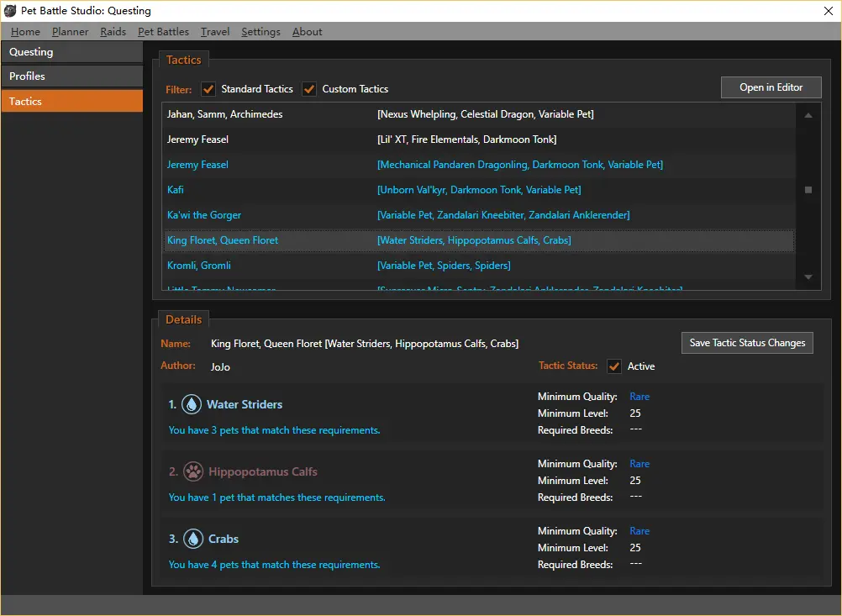
Task: Click '[Unborn Val'kyr, Darkmoon Tonk, Variable Pet]' team
Action: click(x=479, y=190)
